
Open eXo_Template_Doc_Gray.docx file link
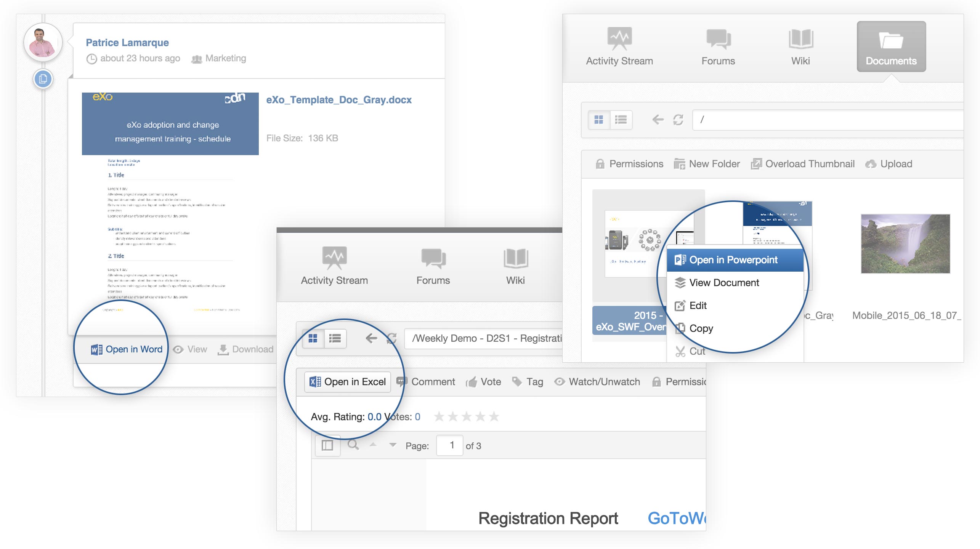pyautogui.click(x=339, y=100)
